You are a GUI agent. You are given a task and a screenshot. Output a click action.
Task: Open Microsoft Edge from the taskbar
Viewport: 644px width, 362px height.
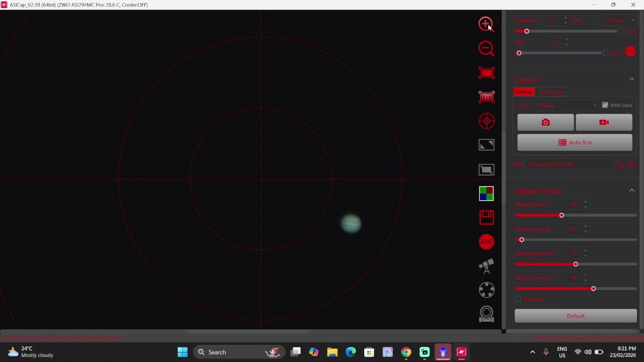tap(351, 352)
